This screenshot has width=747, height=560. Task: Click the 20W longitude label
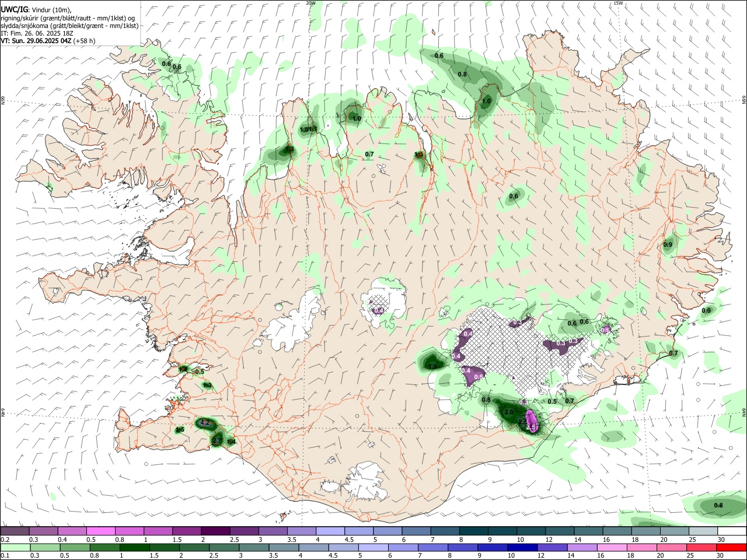coord(310,3)
